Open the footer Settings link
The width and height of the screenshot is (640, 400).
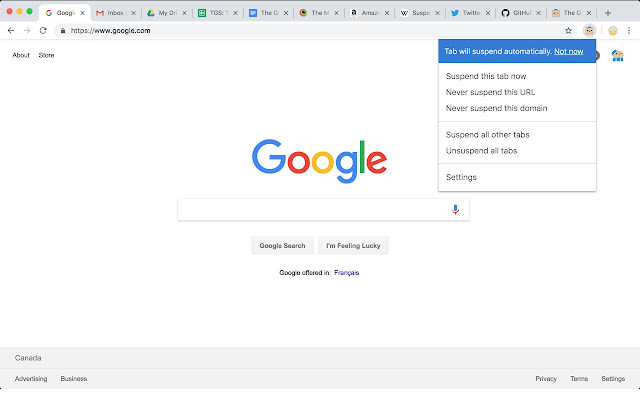pos(613,379)
